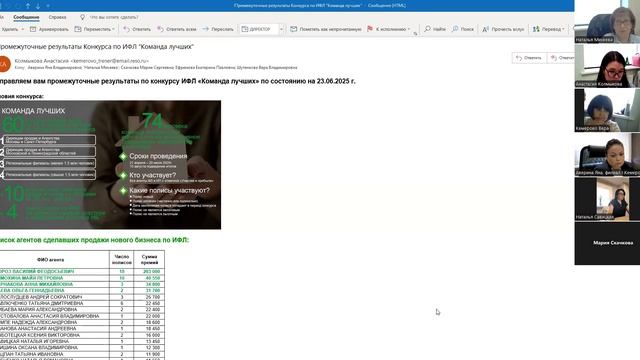Select Наталья Михеева video tile

tap(607, 22)
